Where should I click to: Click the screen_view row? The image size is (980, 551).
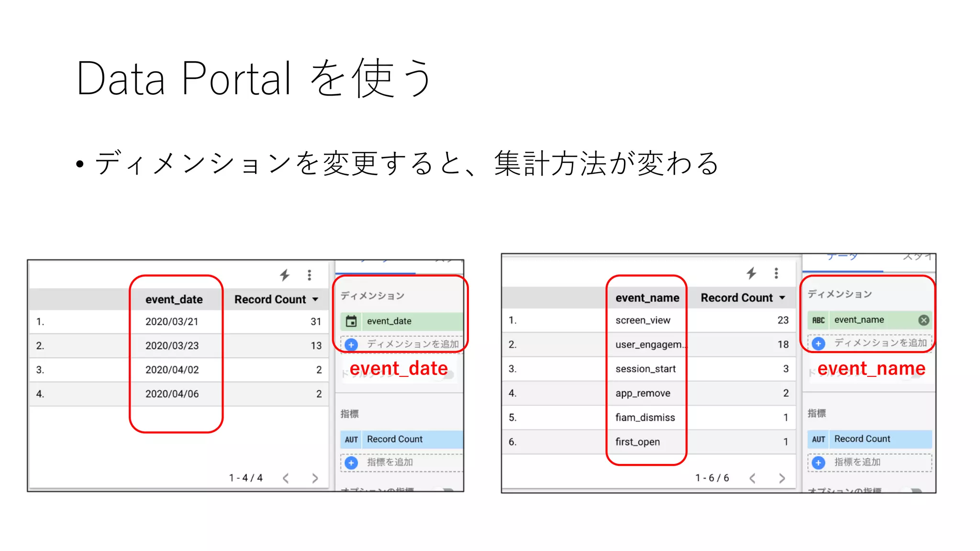[649, 320]
